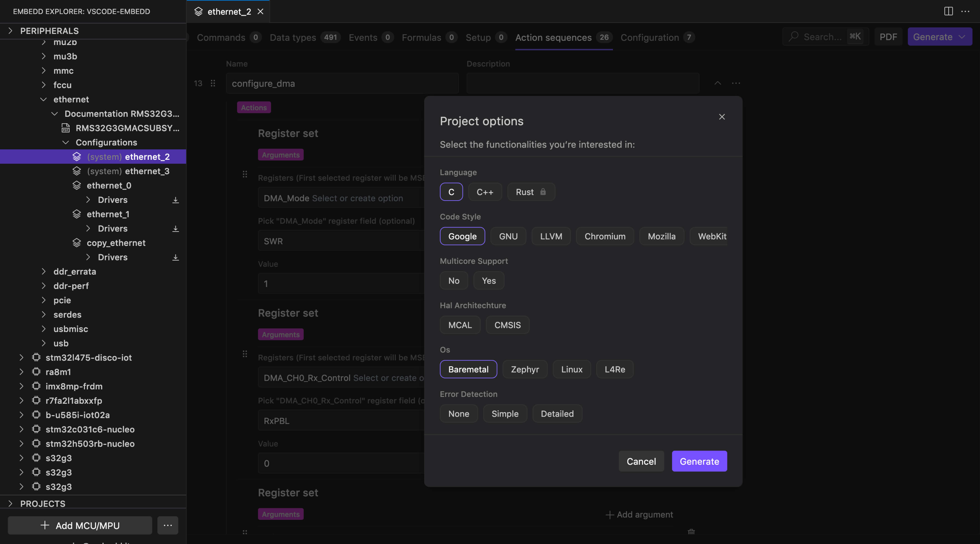Click download icon next to ethernet_0 Drivers
The width and height of the screenshot is (980, 544).
175,200
